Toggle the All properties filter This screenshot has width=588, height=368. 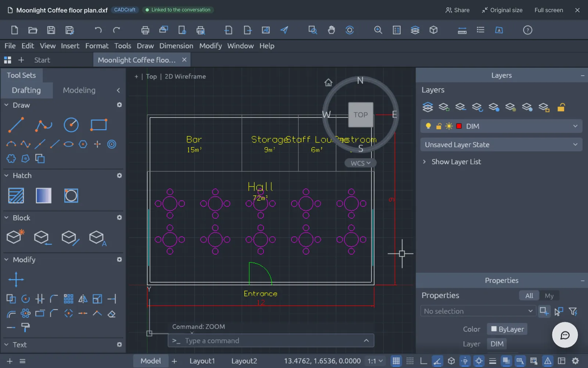pyautogui.click(x=529, y=296)
